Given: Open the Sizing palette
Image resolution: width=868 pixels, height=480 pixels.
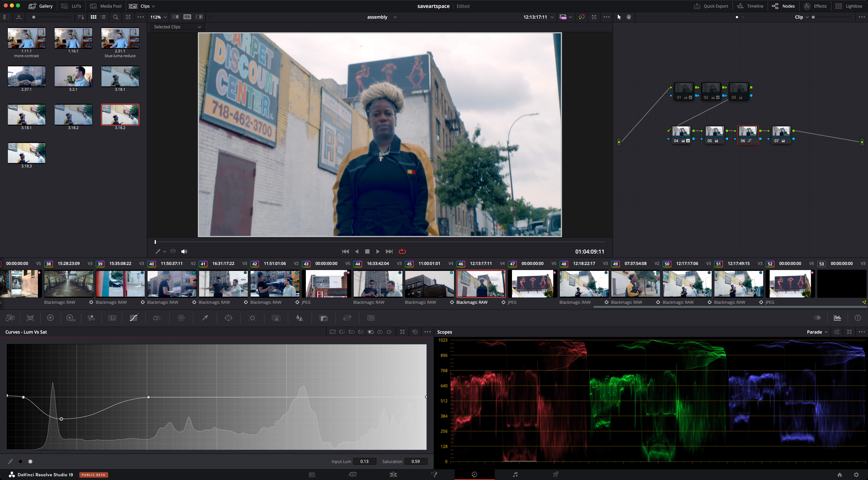Looking at the screenshot, I should click(x=347, y=318).
